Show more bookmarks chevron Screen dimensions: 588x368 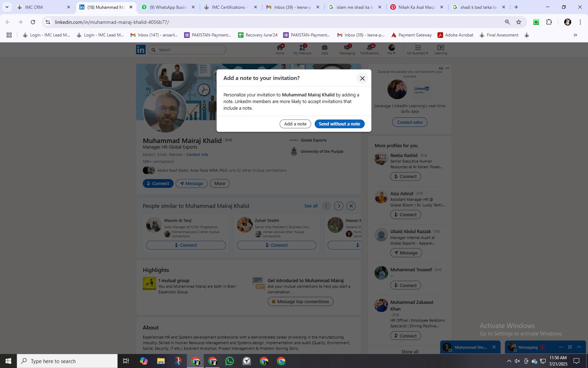pos(575,35)
